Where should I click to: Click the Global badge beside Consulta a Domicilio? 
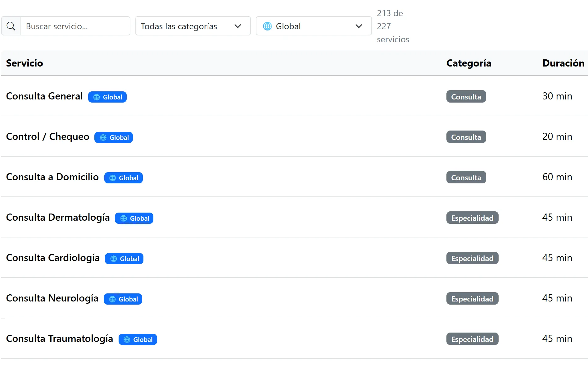[124, 178]
